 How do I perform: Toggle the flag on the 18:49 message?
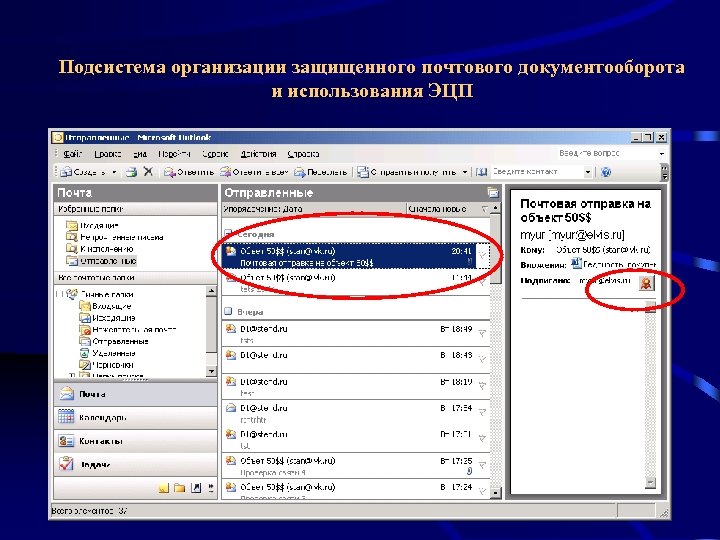click(482, 333)
